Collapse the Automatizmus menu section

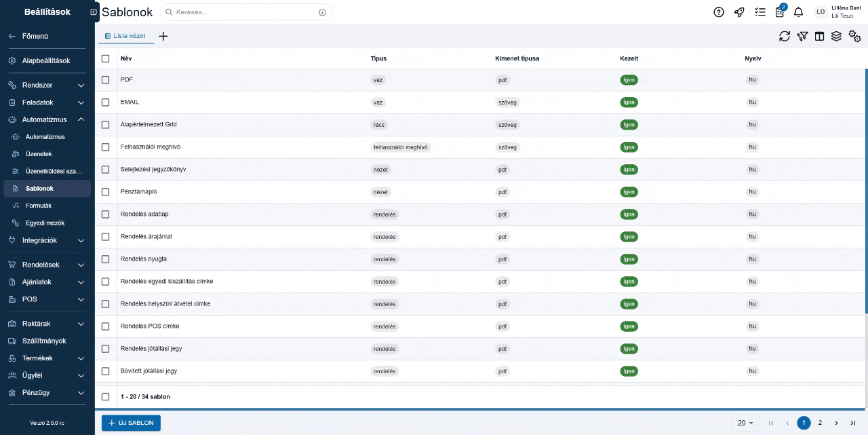click(x=47, y=119)
